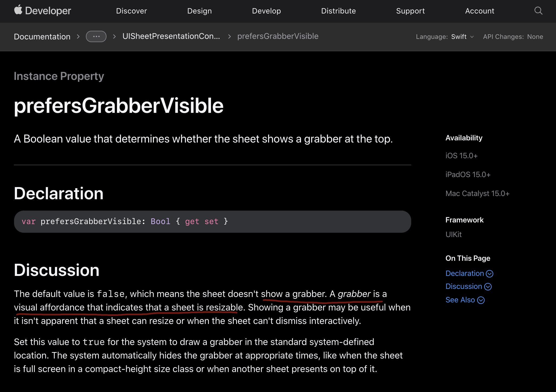The height and width of the screenshot is (392, 556).
Task: Click the Documentation breadcrumb icon
Action: [95, 36]
